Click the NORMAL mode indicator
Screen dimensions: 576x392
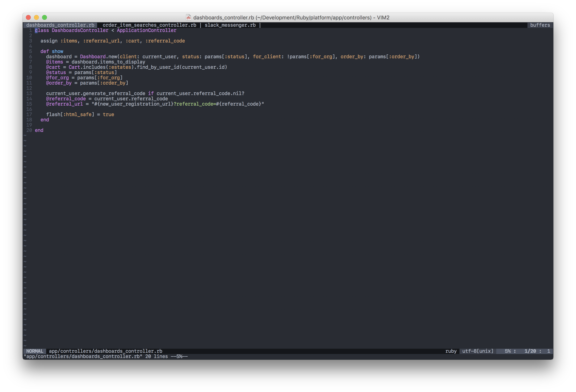coord(35,351)
